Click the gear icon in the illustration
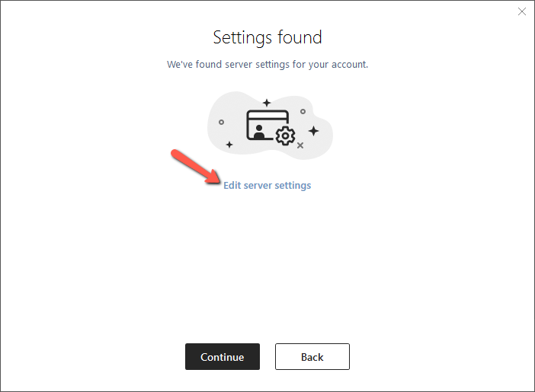Viewport: 535px width, 392px height. point(285,135)
